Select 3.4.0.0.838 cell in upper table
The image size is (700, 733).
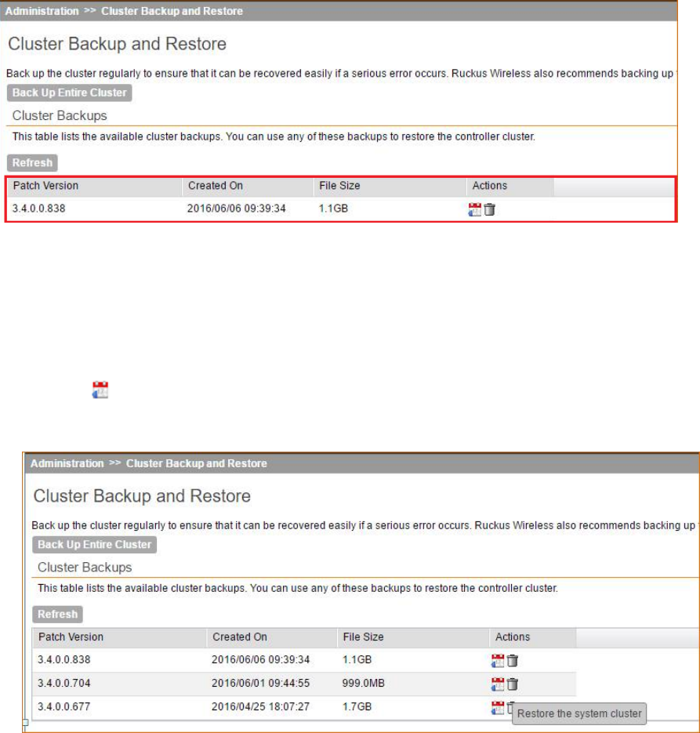(x=38, y=209)
